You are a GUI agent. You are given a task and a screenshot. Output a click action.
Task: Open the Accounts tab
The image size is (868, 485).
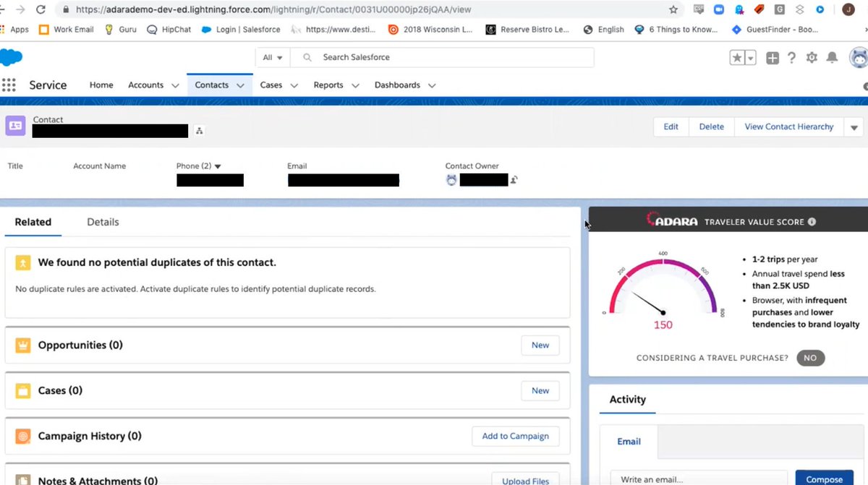pyautogui.click(x=145, y=85)
